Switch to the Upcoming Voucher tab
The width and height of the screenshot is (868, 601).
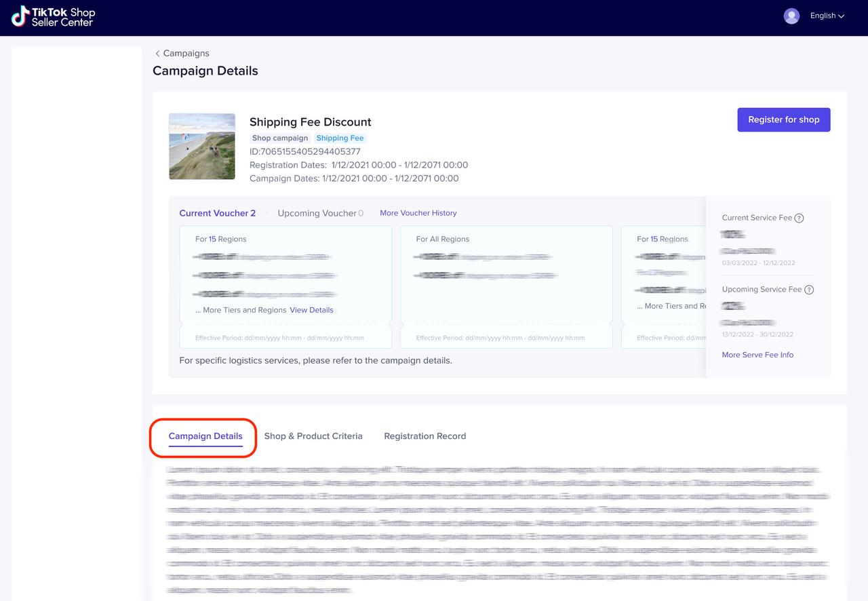tap(320, 213)
